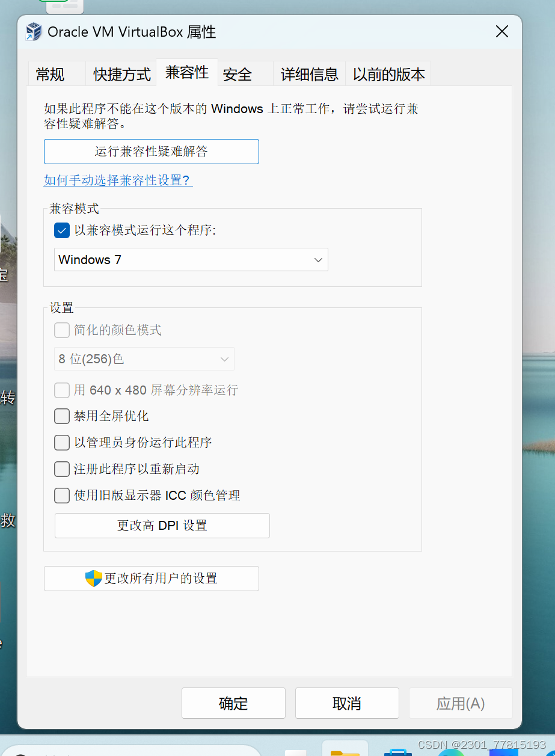
Task: Tick 注册此程序以重新启动 checkbox
Action: [62, 469]
